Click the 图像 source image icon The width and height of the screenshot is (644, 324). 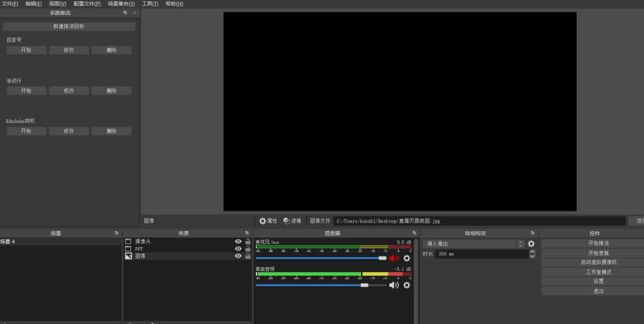pyautogui.click(x=128, y=256)
